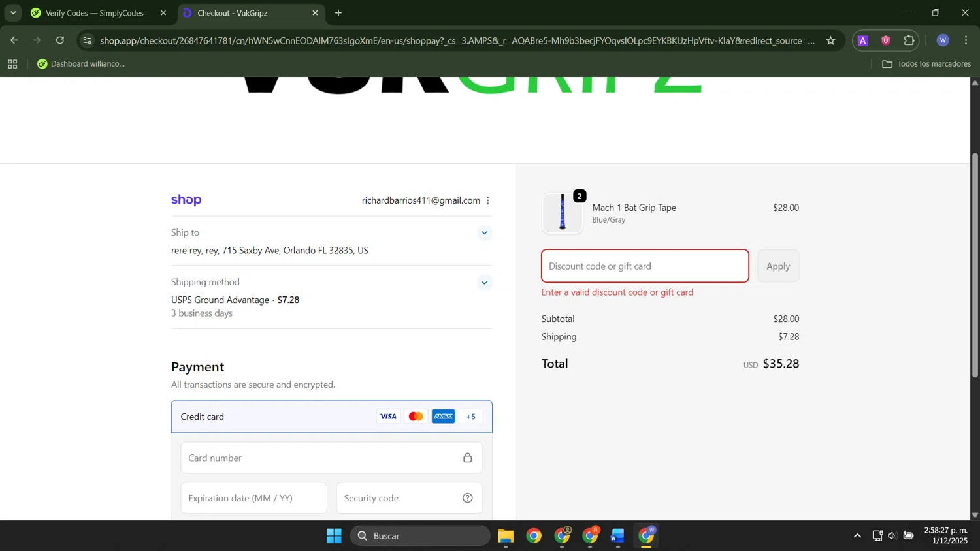This screenshot has height=551, width=980.
Task: Focus the Expiration date field
Action: [253, 498]
